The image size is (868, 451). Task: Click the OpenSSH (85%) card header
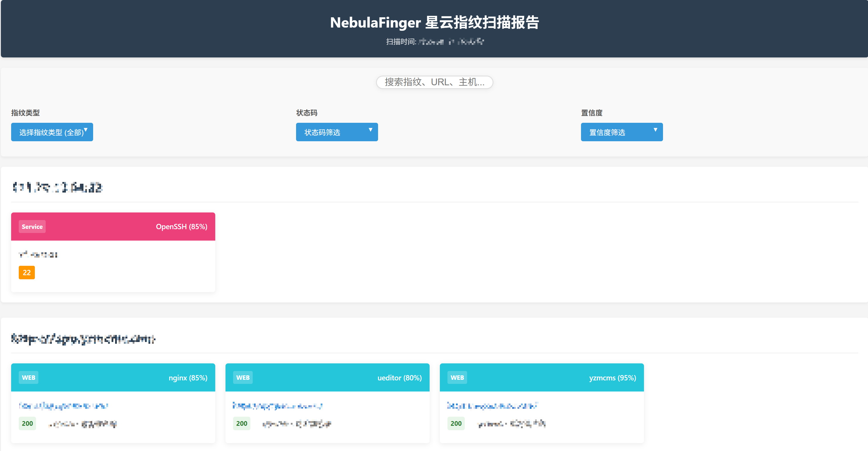[181, 227]
